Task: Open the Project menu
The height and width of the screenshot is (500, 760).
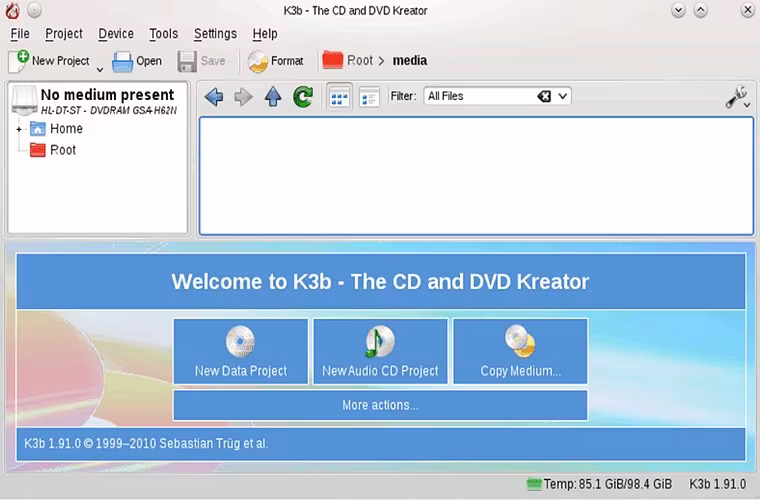Action: pyautogui.click(x=63, y=34)
